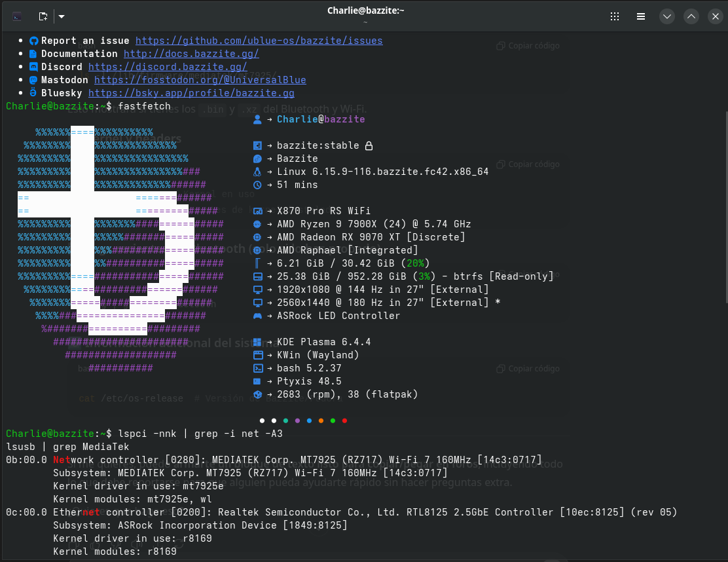Click the terminal icon beside Ptyxis 48.5
The width and height of the screenshot is (728, 562).
[x=257, y=381]
